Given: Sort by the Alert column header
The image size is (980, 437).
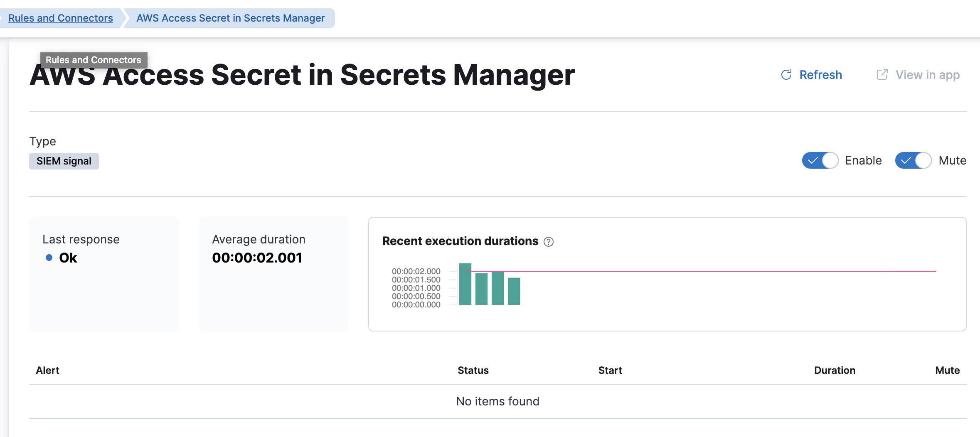Looking at the screenshot, I should [x=48, y=370].
